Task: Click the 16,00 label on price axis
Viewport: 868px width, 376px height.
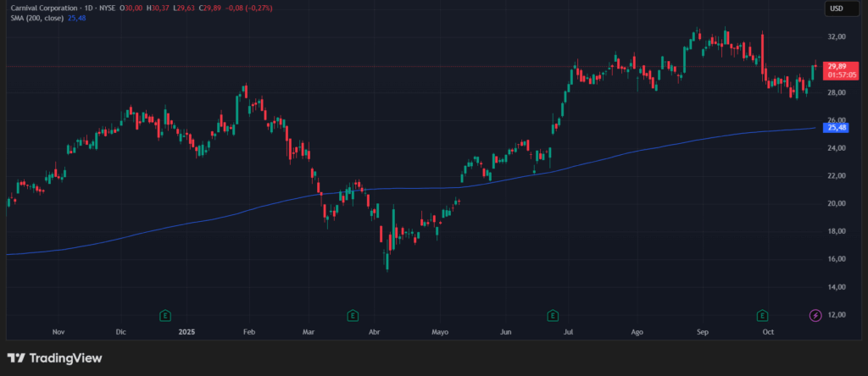Action: [836, 259]
